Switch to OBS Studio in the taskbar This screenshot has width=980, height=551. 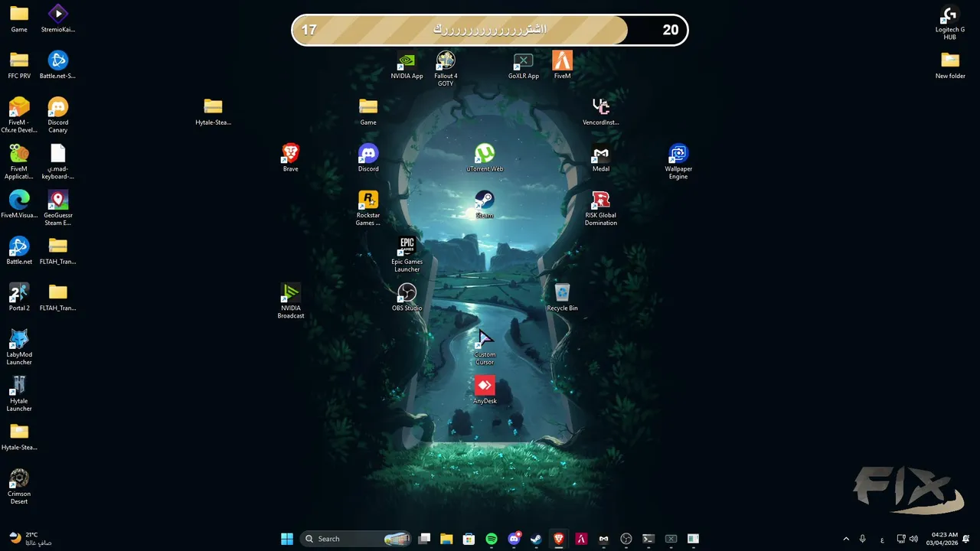(x=626, y=539)
